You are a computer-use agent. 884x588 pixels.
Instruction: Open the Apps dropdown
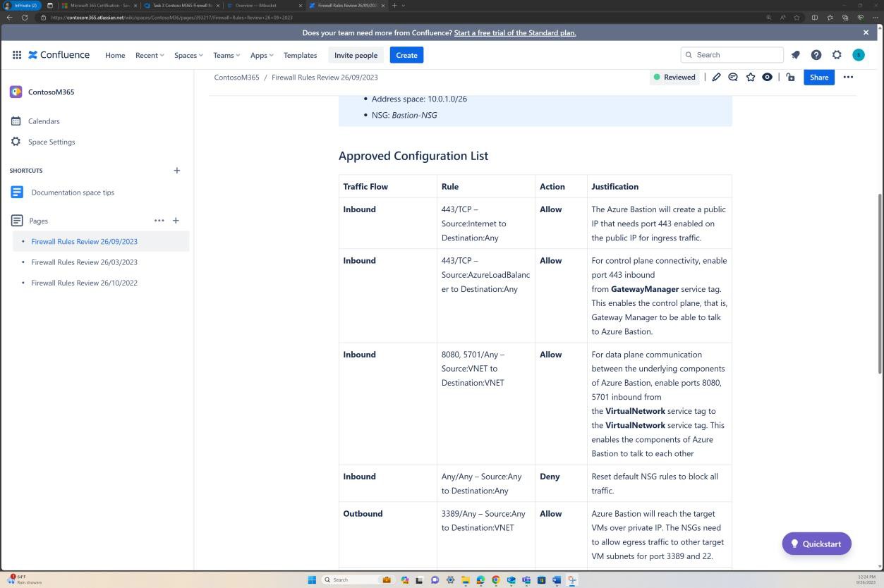pyautogui.click(x=261, y=54)
